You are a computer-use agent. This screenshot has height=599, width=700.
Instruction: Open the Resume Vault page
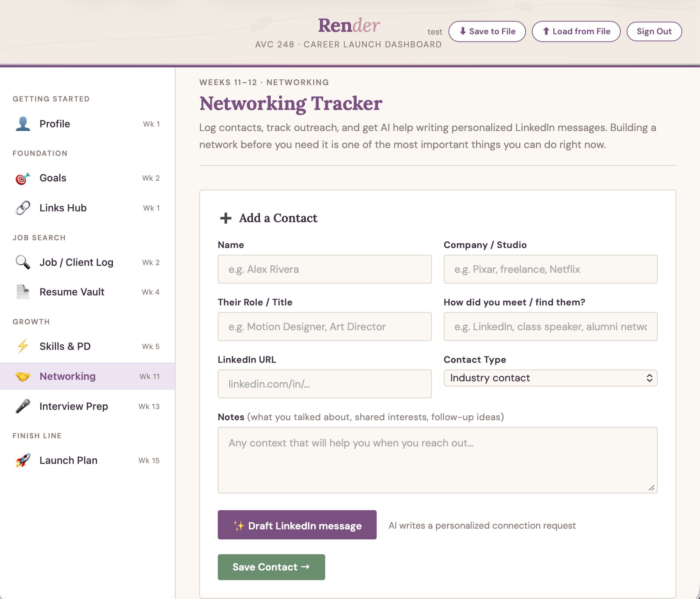click(87, 292)
